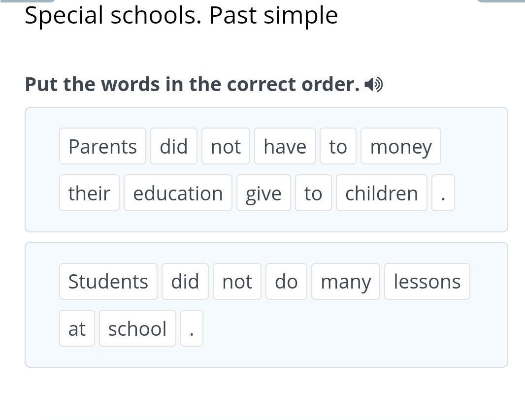Select the "Parents" word tile

[102, 146]
